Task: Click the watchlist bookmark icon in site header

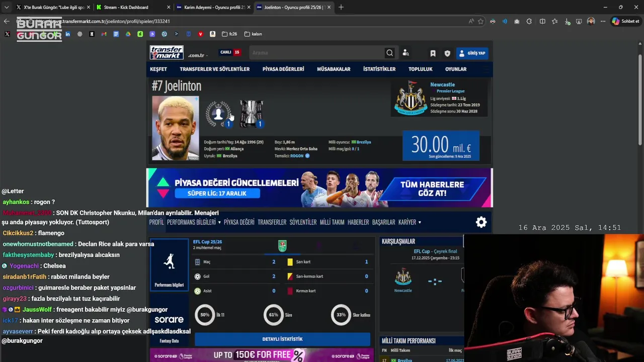Action: (433, 53)
